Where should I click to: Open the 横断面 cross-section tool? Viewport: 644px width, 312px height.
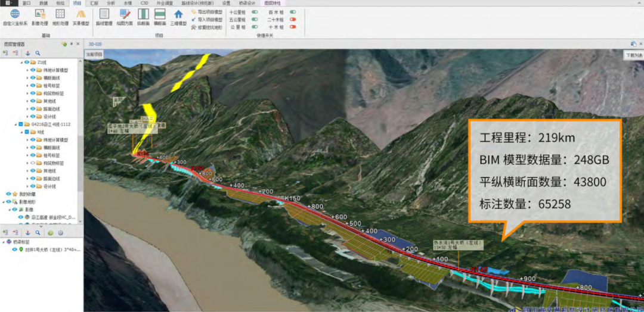click(x=160, y=16)
